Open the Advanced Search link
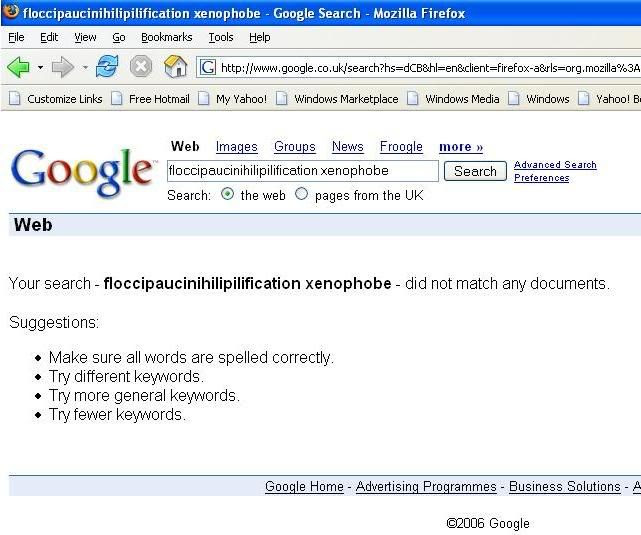 [x=555, y=165]
